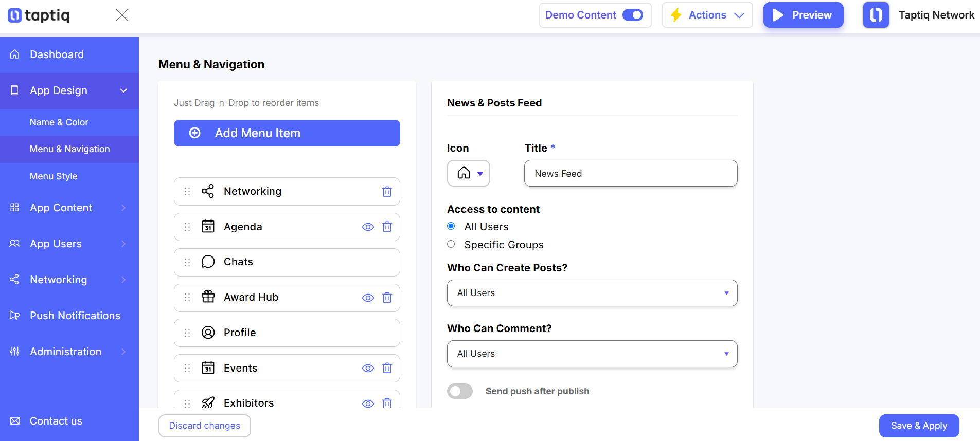Delete the Networking menu item

point(387,192)
